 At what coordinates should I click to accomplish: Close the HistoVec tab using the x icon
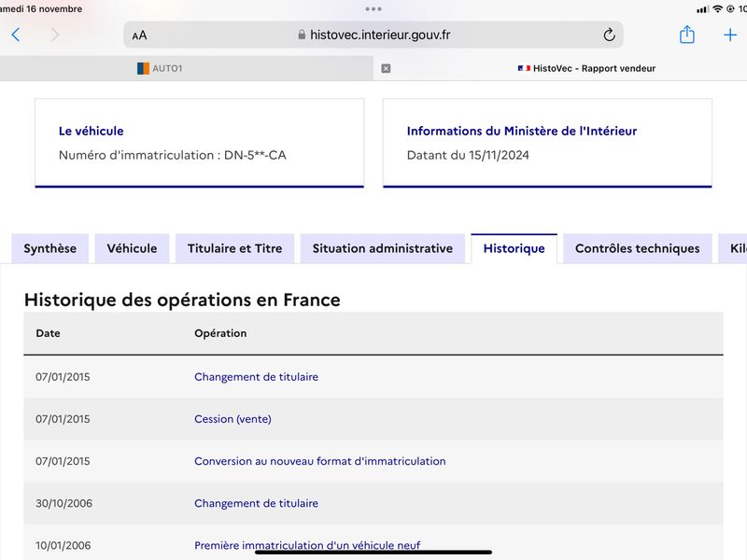(386, 68)
